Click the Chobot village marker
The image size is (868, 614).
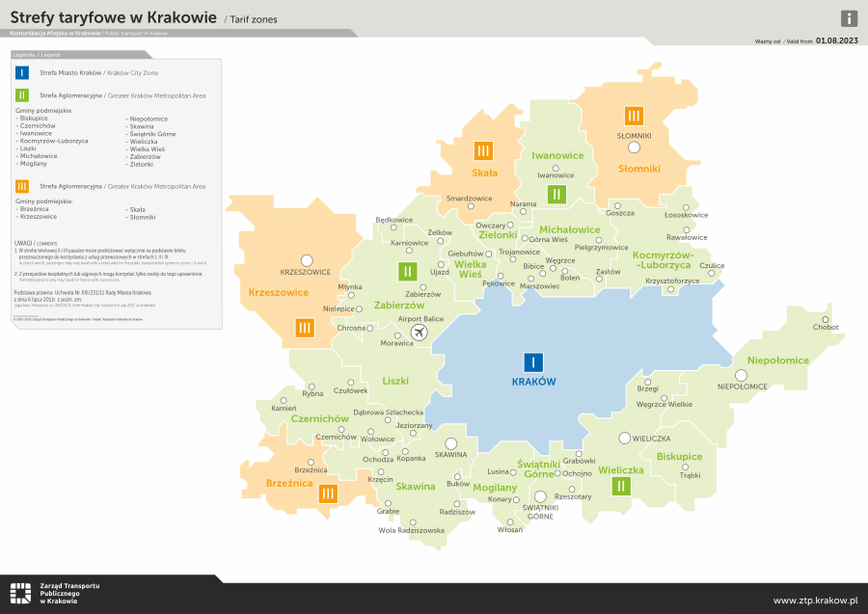826,320
